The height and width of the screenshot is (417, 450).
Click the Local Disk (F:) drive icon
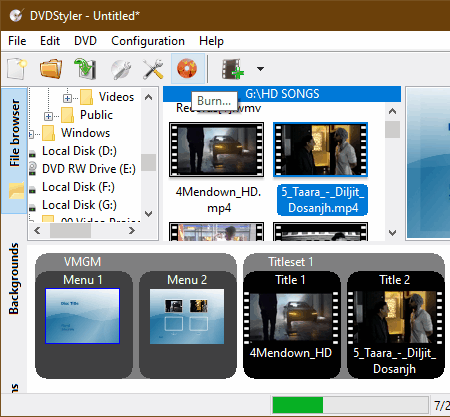[x=32, y=189]
